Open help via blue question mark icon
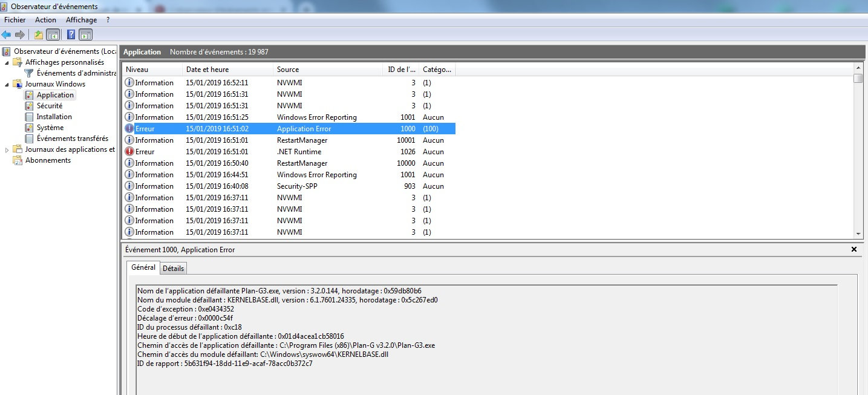The height and width of the screenshot is (395, 868). click(71, 34)
